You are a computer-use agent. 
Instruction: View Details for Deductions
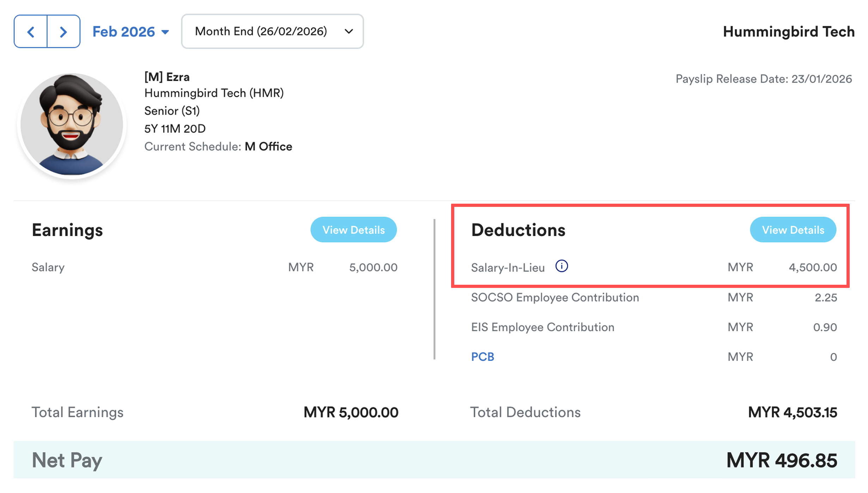[793, 230]
